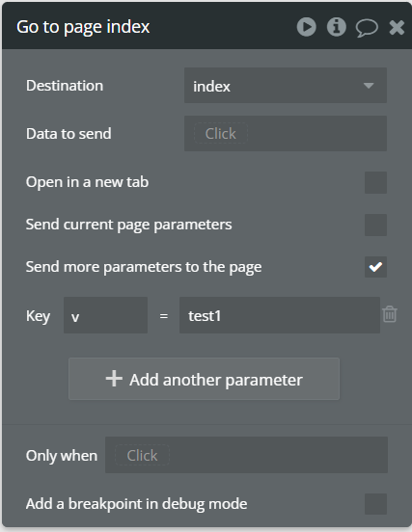The width and height of the screenshot is (412, 532).
Task: Click the Click placeholder in Data to send
Action: pyautogui.click(x=220, y=133)
